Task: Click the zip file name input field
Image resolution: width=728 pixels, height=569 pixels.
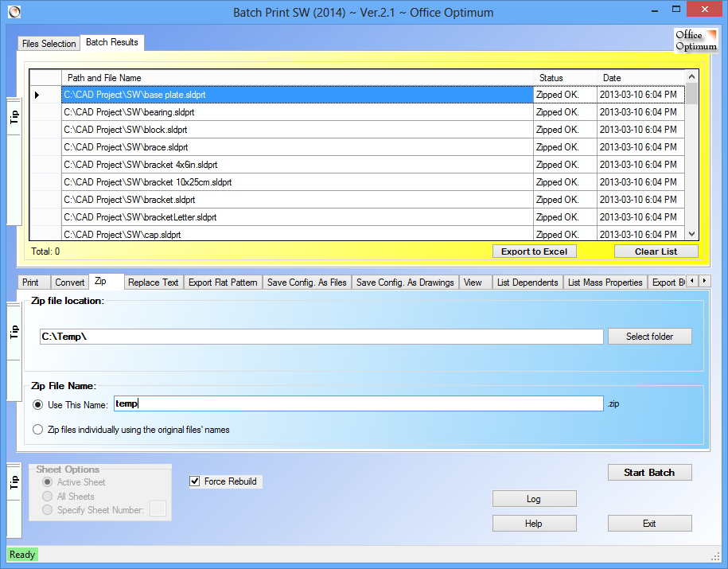Action: point(358,404)
